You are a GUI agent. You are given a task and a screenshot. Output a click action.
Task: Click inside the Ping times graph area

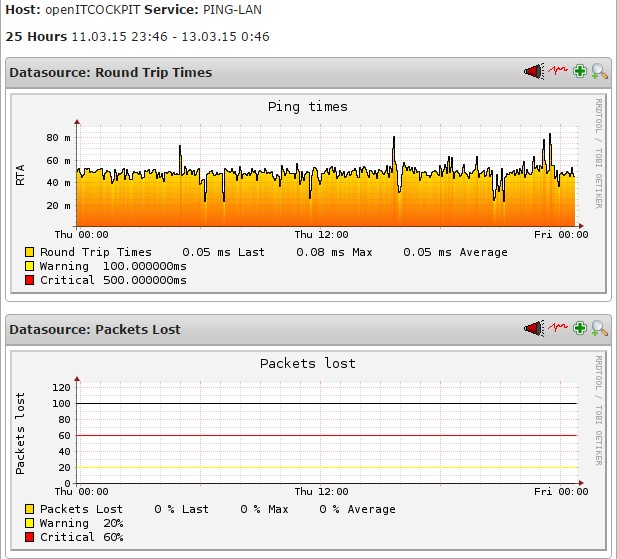coord(327,175)
